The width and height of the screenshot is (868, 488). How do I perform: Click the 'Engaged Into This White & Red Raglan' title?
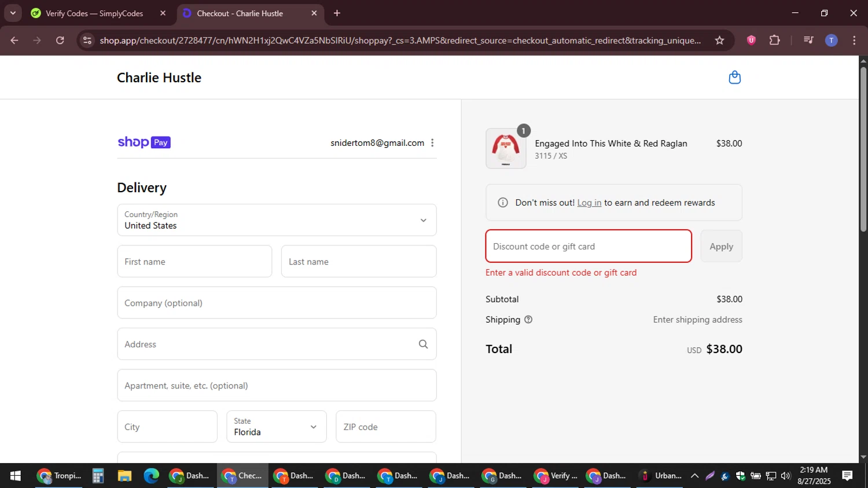[x=611, y=144]
